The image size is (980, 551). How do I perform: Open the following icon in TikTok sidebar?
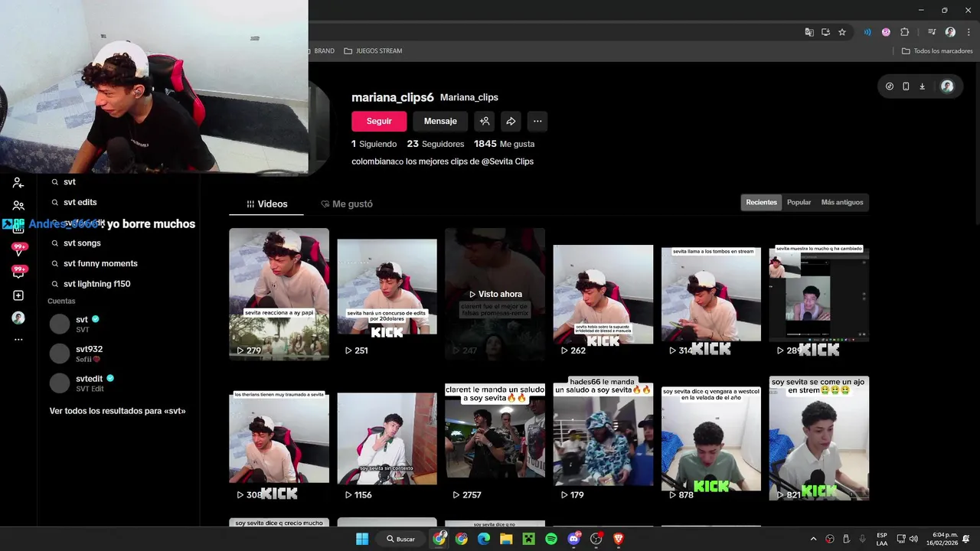[x=18, y=183]
